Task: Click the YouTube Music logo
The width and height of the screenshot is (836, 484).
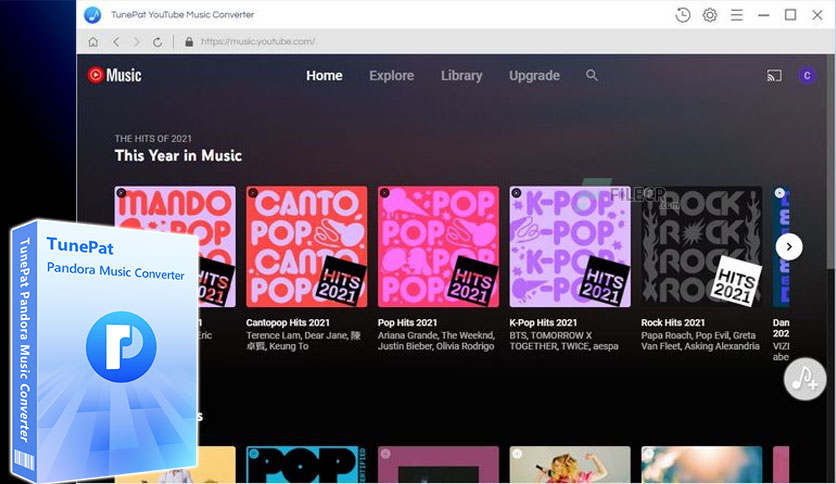Action: click(x=115, y=75)
